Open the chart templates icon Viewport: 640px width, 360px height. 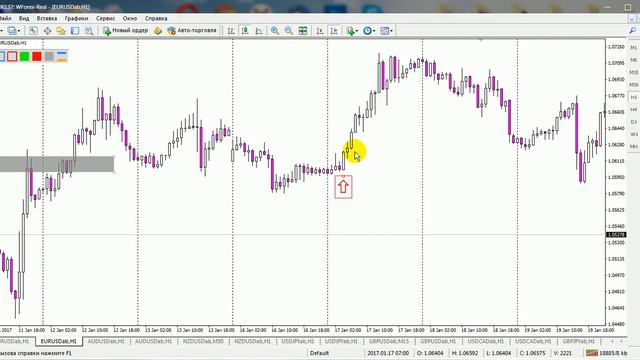(384, 31)
